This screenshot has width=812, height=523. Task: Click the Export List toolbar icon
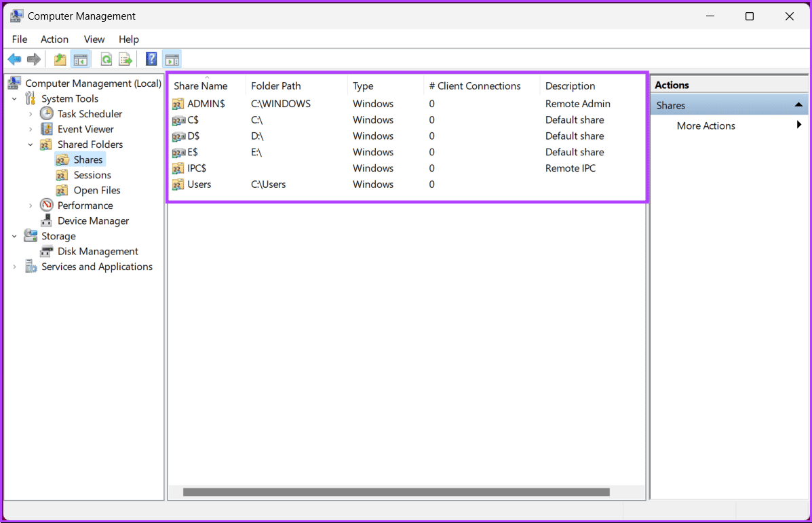click(125, 60)
